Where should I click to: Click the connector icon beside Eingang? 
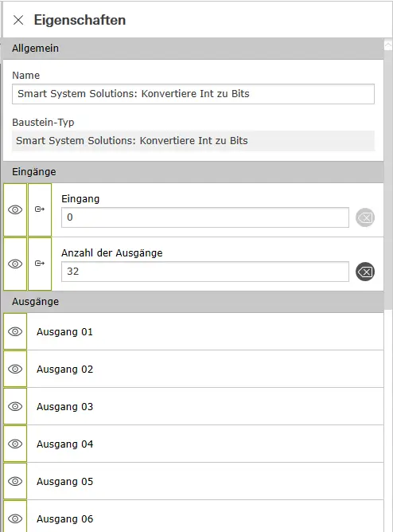(x=40, y=209)
